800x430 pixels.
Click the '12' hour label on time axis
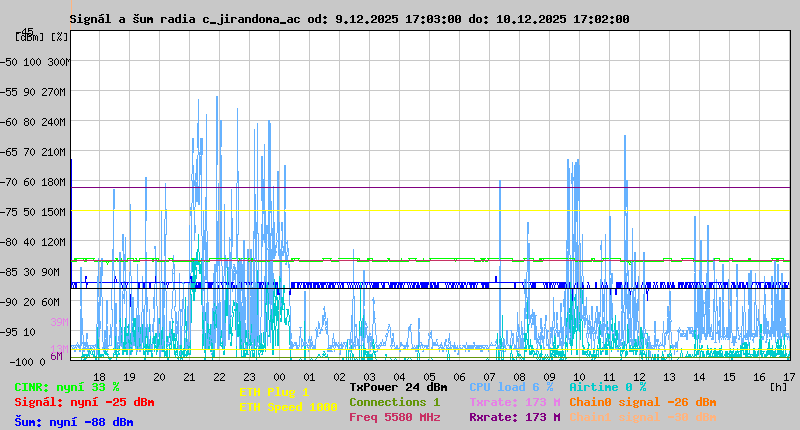tap(639, 377)
